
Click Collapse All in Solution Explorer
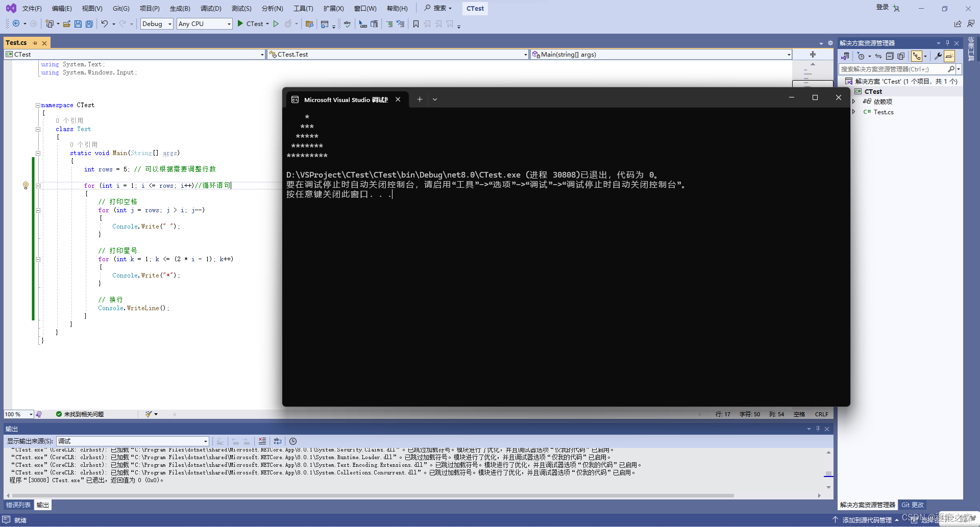(x=890, y=56)
